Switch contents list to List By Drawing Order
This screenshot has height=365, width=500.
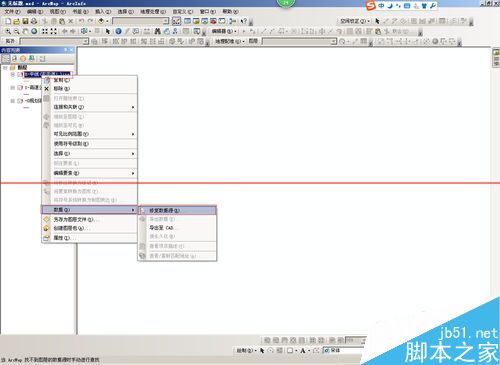pos(6,59)
